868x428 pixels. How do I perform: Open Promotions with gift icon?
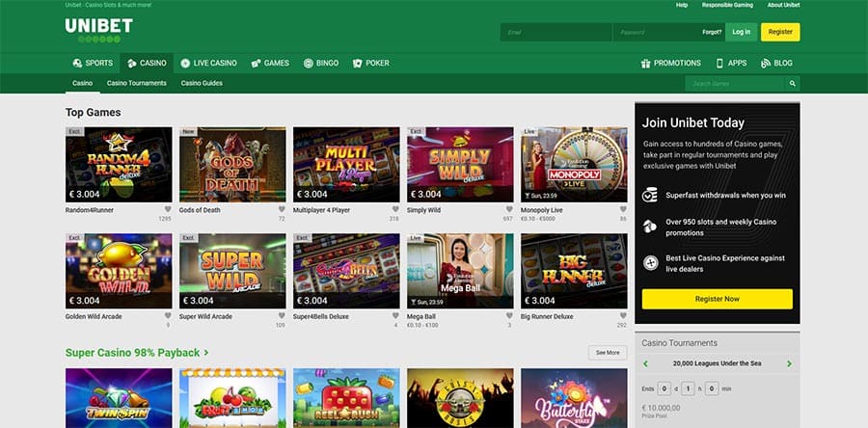671,63
